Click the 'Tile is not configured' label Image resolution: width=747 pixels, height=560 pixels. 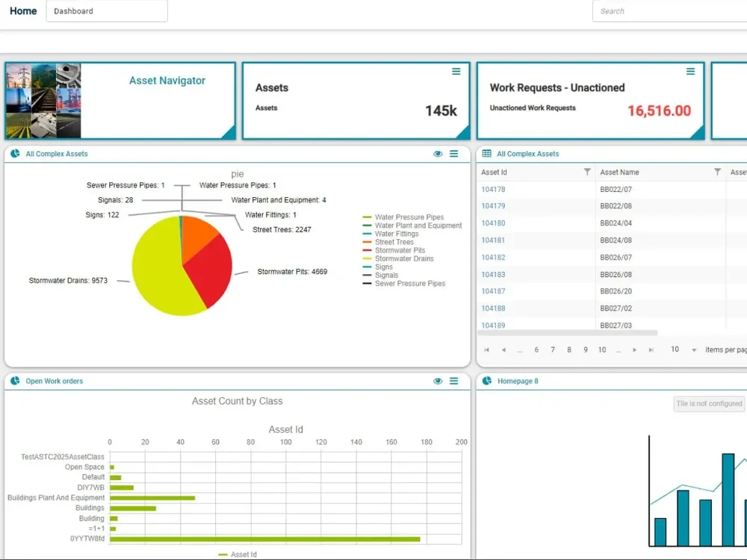709,404
